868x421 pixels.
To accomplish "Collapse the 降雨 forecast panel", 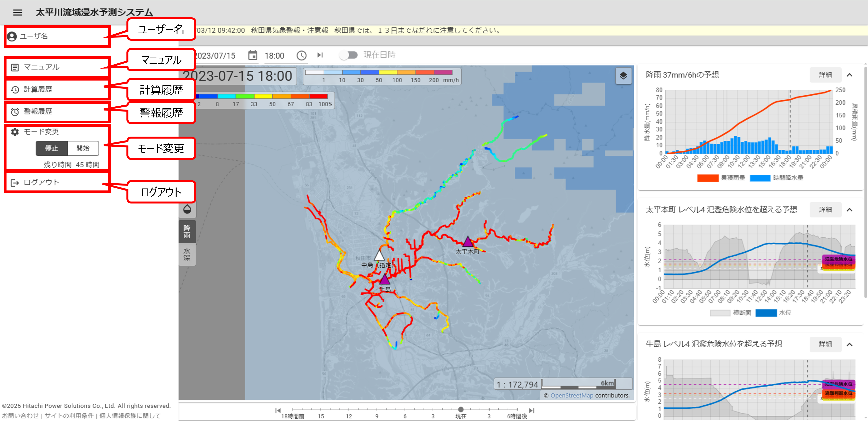I will [849, 75].
